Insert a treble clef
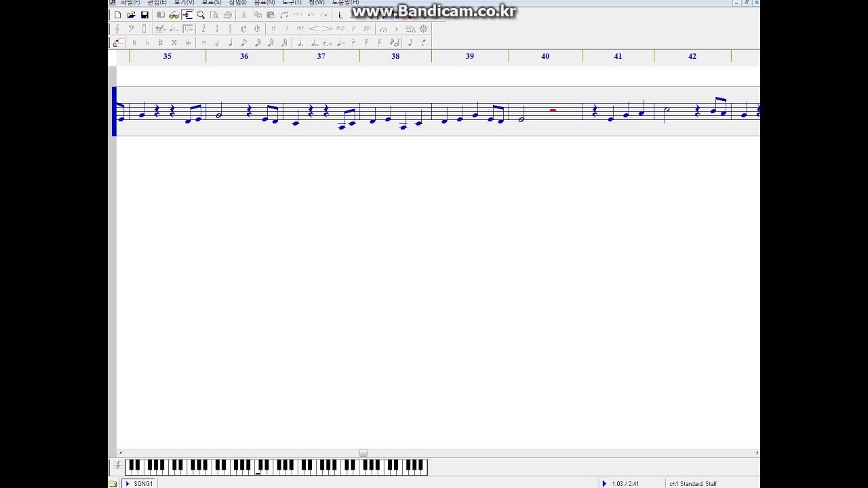868x488 pixels. click(x=118, y=28)
